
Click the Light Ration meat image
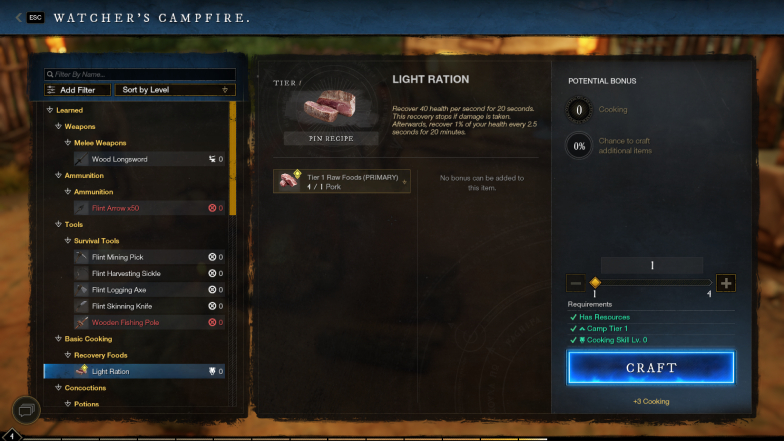(x=330, y=108)
